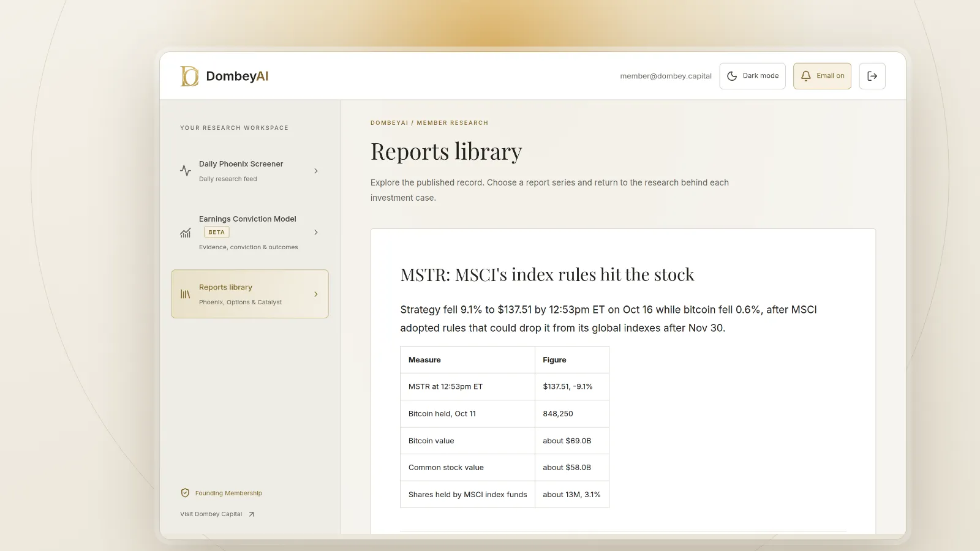Click the Founding Membership label
The height and width of the screenshot is (551, 980).
(228, 493)
